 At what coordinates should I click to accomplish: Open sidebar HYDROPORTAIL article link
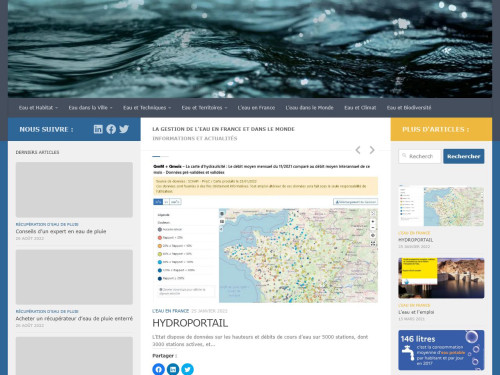click(416, 240)
